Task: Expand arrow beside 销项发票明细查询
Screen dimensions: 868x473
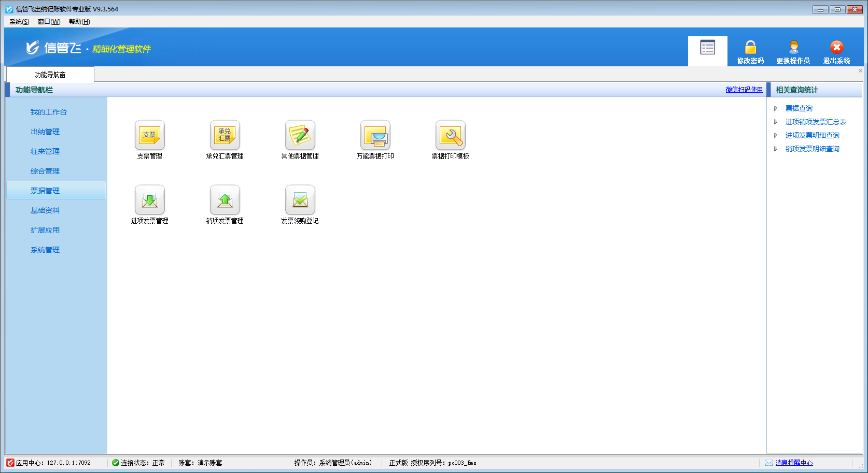Action: pos(776,149)
